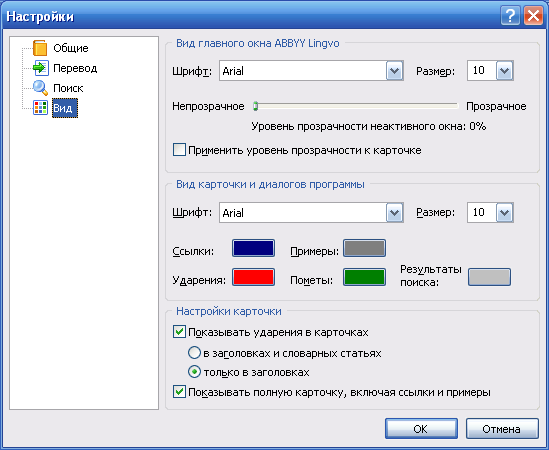The image size is (549, 450).
Task: Pick color for Ссылки navy swatch
Action: [253, 248]
